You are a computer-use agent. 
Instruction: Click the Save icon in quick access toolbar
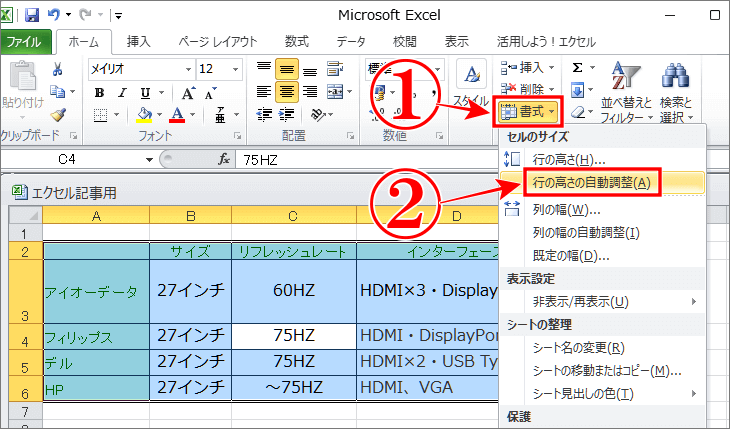(32, 15)
